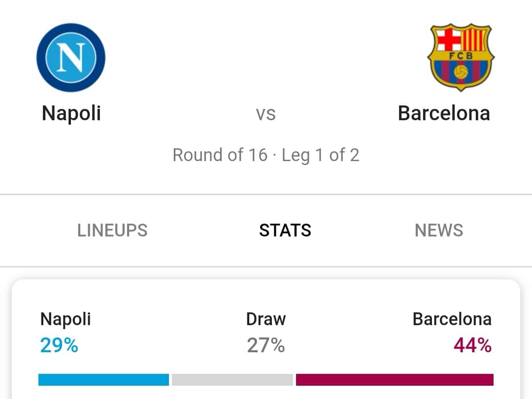Click the Barcelona team name under crest
The height and width of the screenshot is (399, 532).
point(444,113)
